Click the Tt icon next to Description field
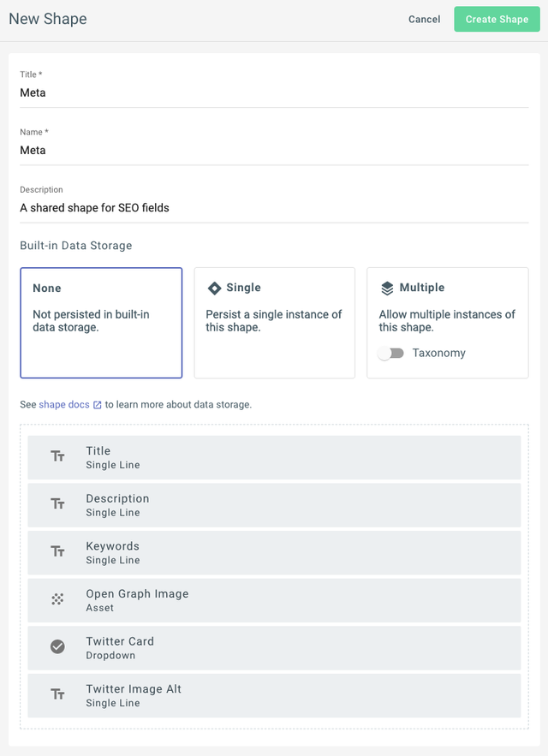This screenshot has width=548, height=756. pos(58,504)
